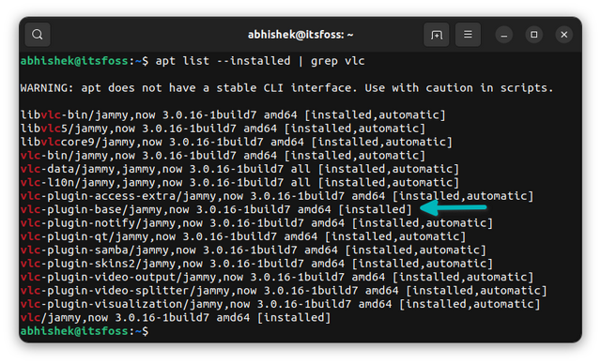Image resolution: width=601 pixels, height=364 pixels.
Task: Close the terminal window
Action: click(563, 35)
